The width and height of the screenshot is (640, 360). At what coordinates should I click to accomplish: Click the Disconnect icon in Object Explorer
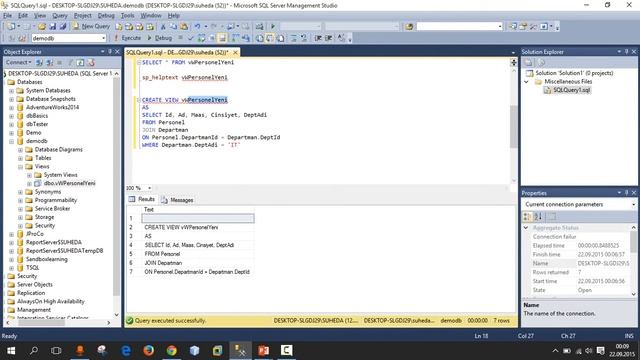coord(49,62)
